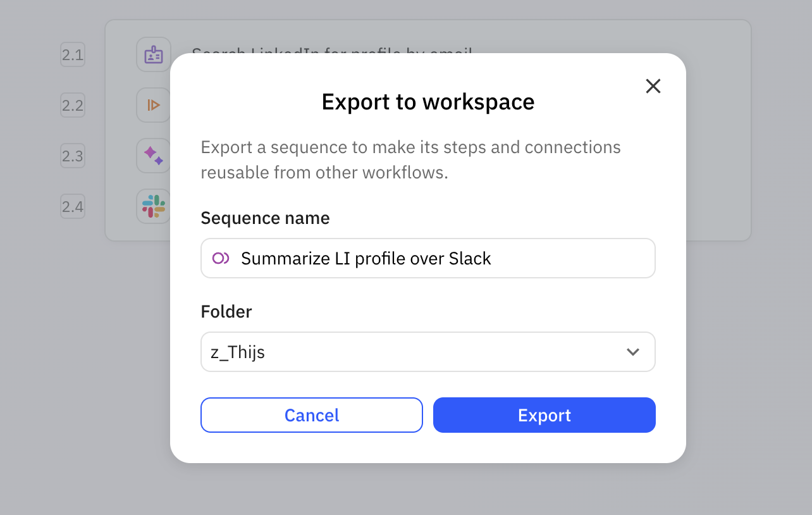Screen dimensions: 812x515
Task: Click the purple AI sparkles step icon
Action: tap(153, 156)
